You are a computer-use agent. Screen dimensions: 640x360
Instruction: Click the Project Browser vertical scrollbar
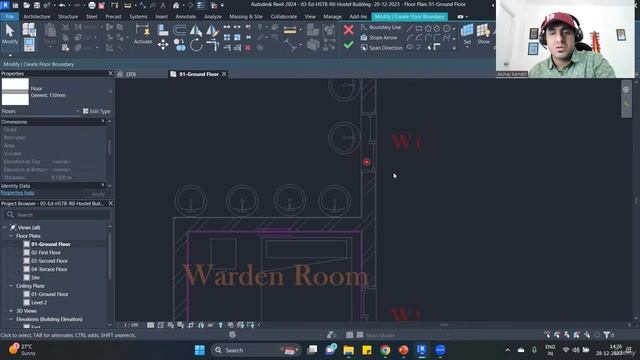[110, 255]
